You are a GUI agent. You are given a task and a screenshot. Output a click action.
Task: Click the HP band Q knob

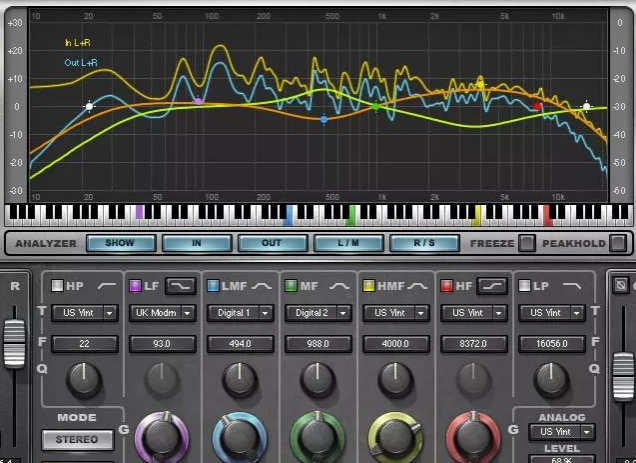84,380
